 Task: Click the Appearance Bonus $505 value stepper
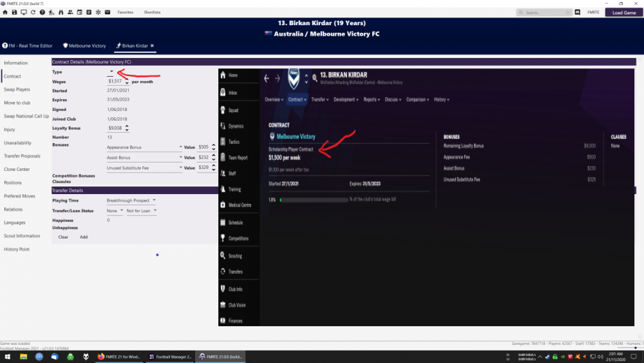click(x=207, y=147)
